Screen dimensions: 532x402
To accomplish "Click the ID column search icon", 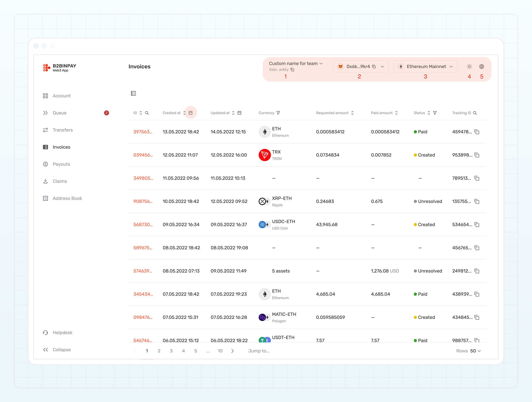I will tap(147, 113).
